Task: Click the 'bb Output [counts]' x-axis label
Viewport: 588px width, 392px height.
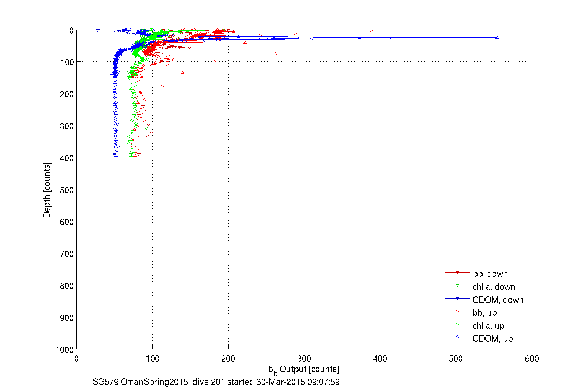Action: point(304,370)
